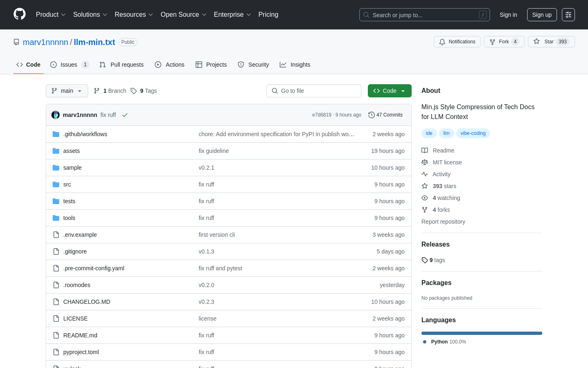Expand the Open Source menu

(184, 15)
